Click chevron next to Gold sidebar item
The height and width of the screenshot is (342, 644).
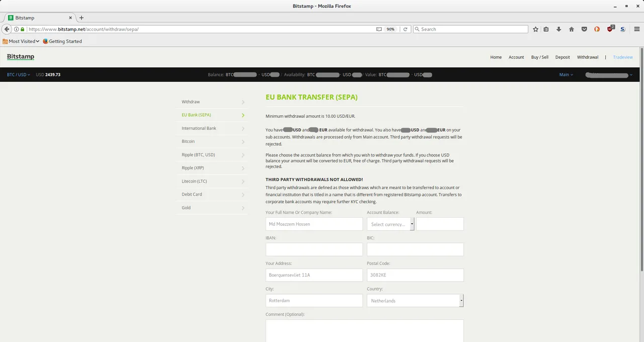(x=243, y=208)
